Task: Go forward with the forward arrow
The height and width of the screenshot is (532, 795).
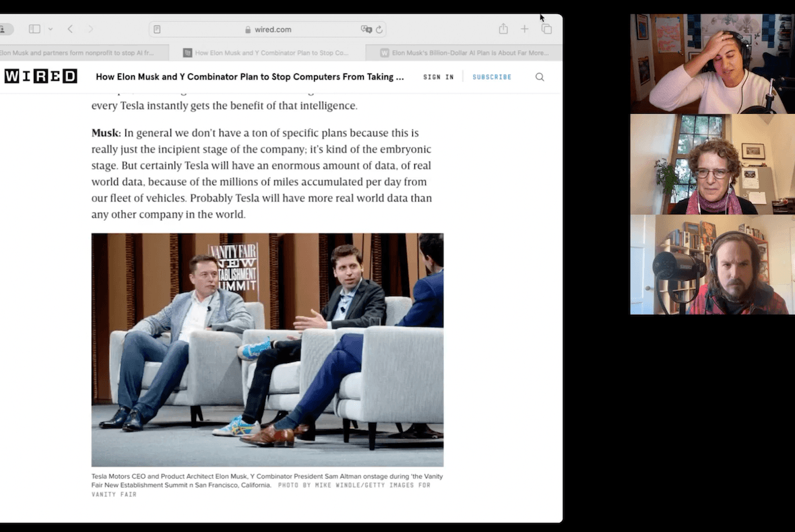Action: (90, 29)
